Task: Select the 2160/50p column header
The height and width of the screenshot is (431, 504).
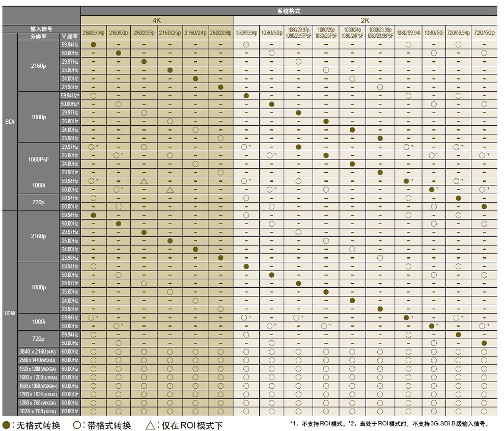Action: pos(119,33)
